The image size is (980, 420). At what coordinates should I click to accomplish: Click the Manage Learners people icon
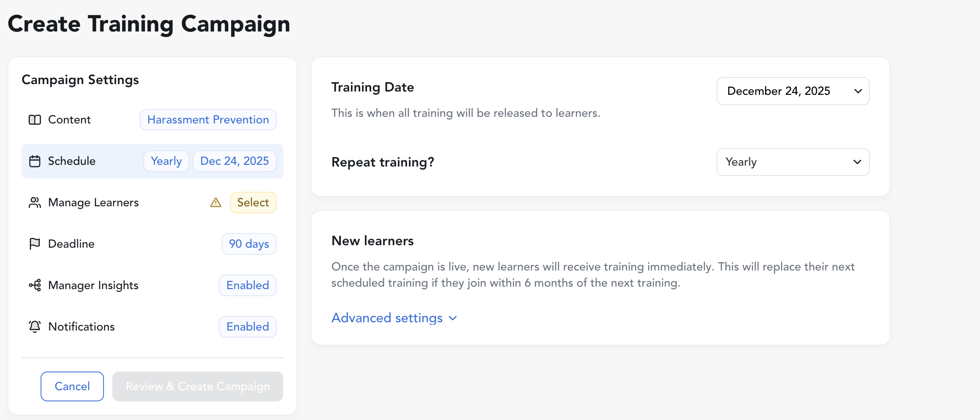pyautogui.click(x=35, y=203)
